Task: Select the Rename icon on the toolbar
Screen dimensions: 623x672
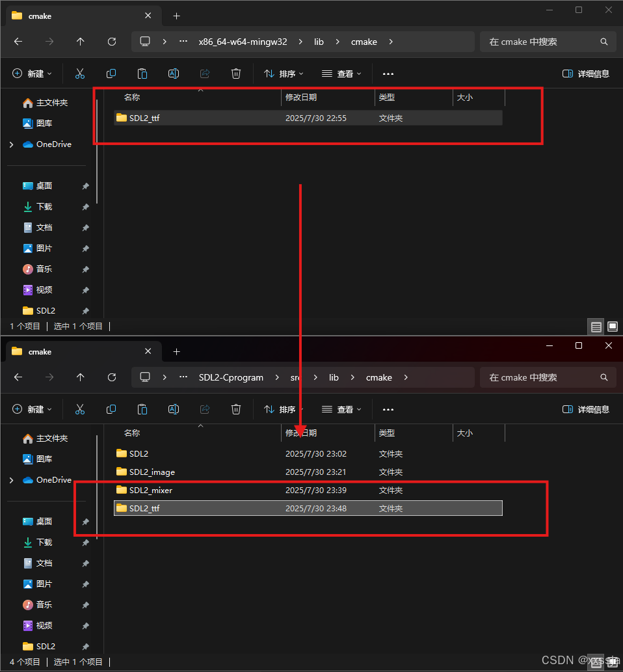Action: (x=174, y=73)
